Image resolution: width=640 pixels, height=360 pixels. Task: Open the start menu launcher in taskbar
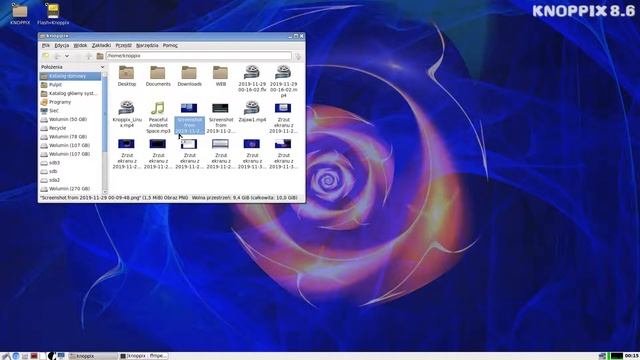point(6,356)
